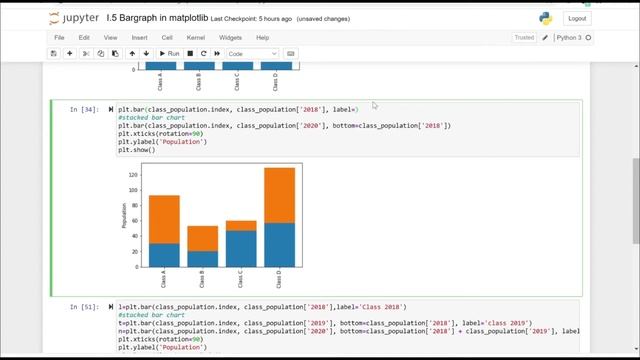Open the Cell menu
The height and width of the screenshot is (360, 640).
[x=167, y=38]
